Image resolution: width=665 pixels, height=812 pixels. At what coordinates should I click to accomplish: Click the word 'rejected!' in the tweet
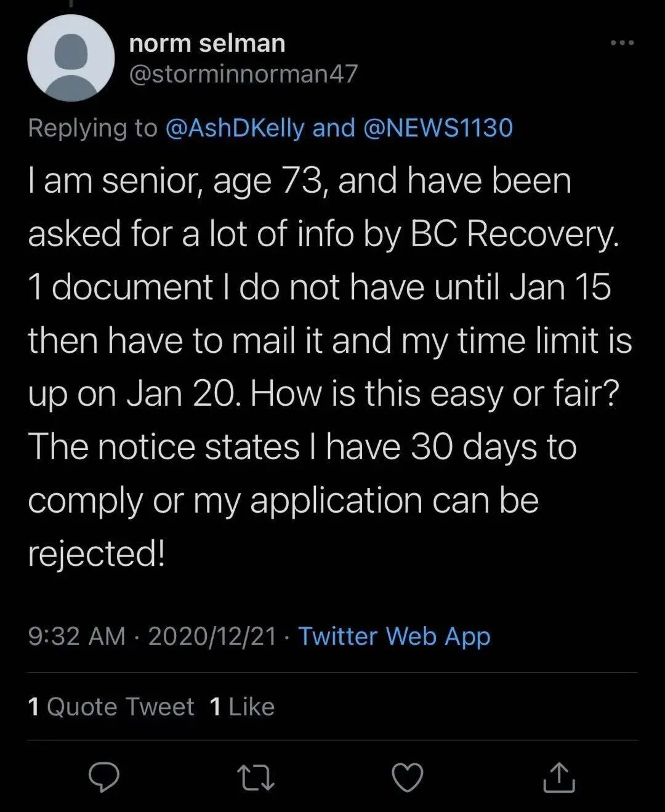click(x=96, y=553)
